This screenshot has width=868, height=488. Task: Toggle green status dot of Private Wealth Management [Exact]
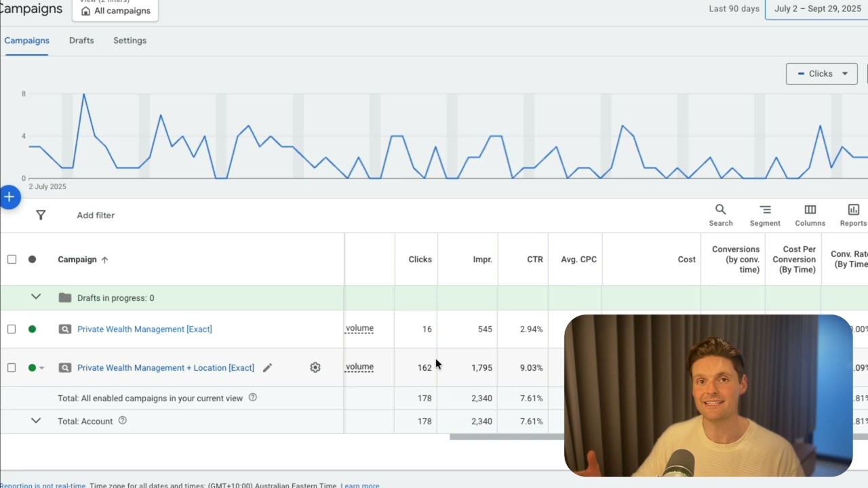coord(32,329)
